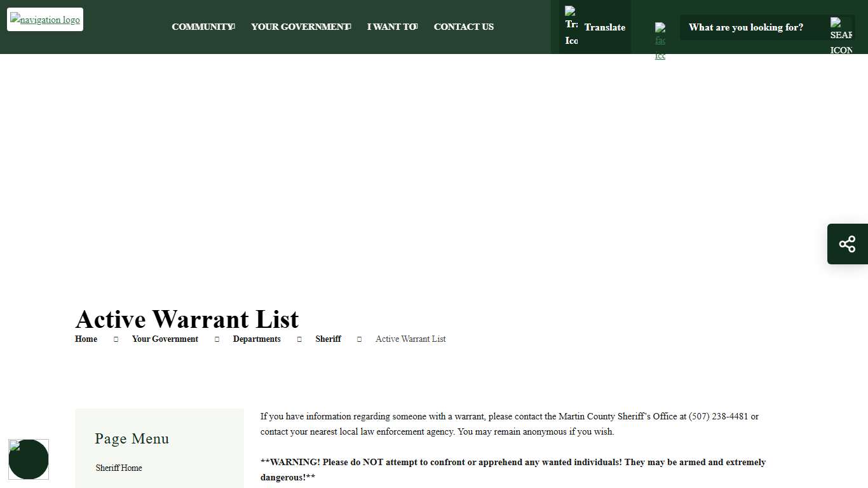Viewport: 868px width, 488px height.
Task: Click the Active Warrant List page heading
Action: click(187, 319)
